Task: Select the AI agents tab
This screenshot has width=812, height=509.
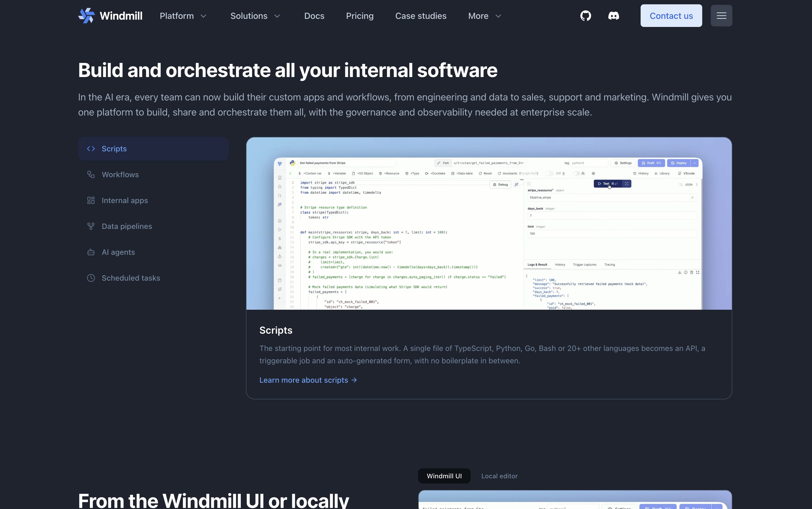Action: [153, 252]
